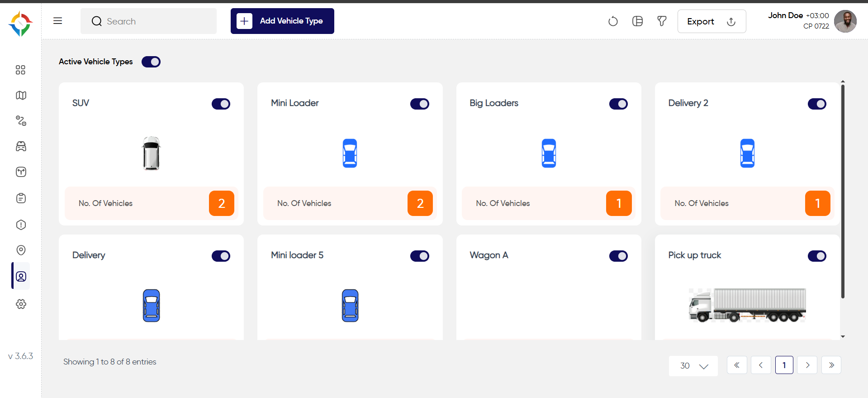Click SUV vehicle count badge 2
868x398 pixels.
(x=222, y=203)
